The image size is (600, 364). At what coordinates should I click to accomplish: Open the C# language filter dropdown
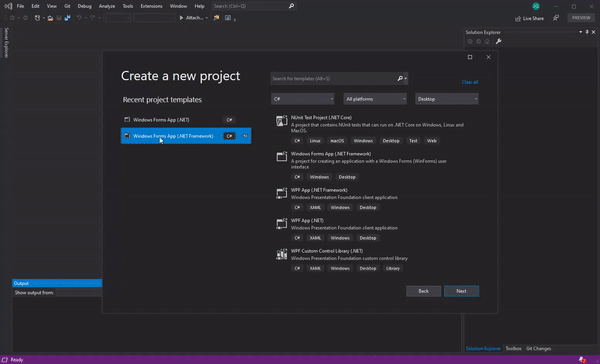pos(303,99)
